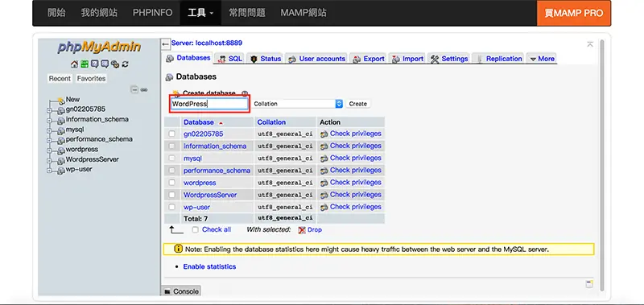The image size is (644, 305).
Task: Open Recent tables button in sidebar
Action: pyautogui.click(x=60, y=78)
